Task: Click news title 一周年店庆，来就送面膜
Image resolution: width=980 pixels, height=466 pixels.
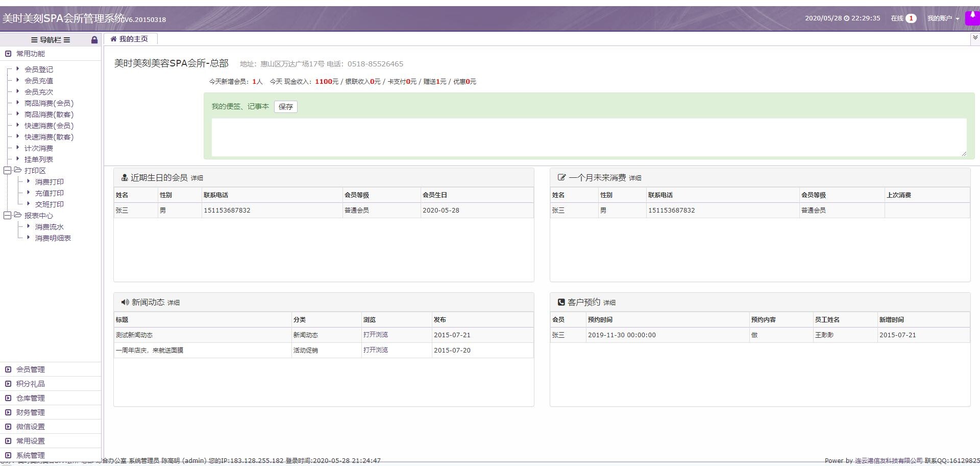Action: click(150, 351)
